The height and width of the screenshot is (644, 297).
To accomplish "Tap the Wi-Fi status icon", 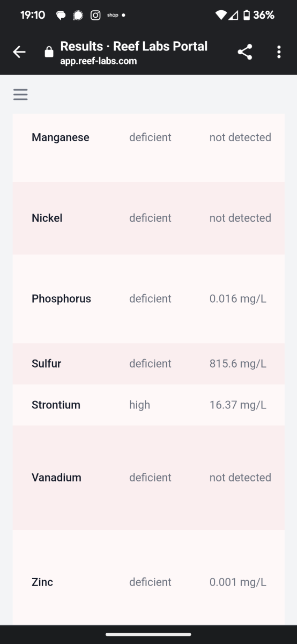I will [x=221, y=15].
